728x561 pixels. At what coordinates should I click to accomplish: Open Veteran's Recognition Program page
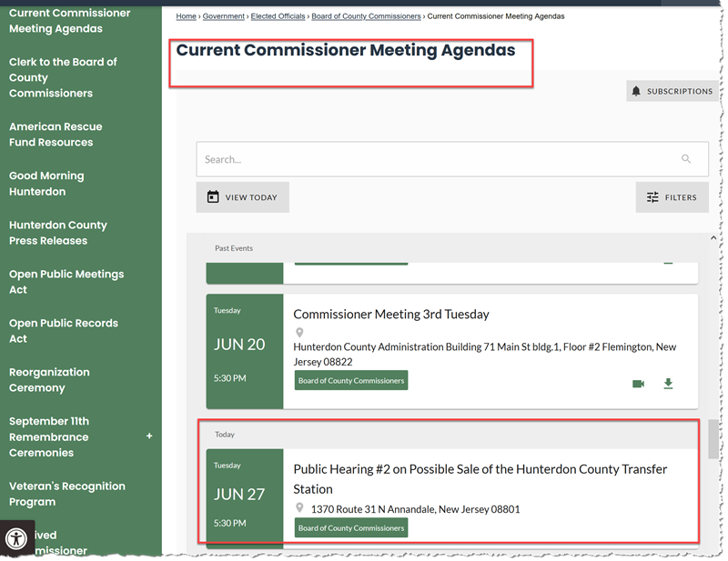tap(67, 495)
